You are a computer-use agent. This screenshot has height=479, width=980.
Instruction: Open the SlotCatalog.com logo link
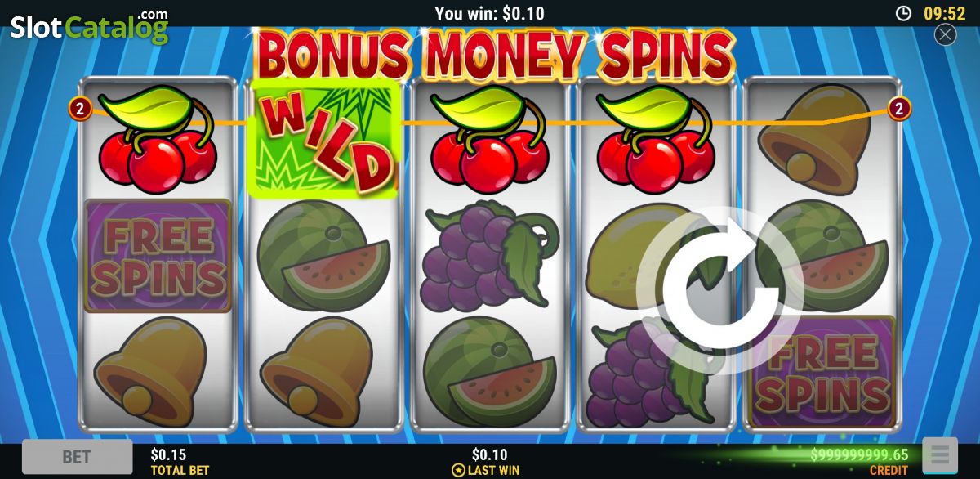89,27
